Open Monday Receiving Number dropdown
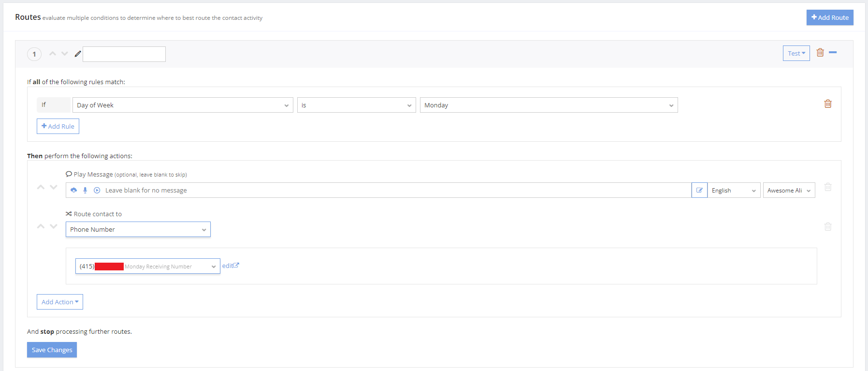 pos(147,266)
